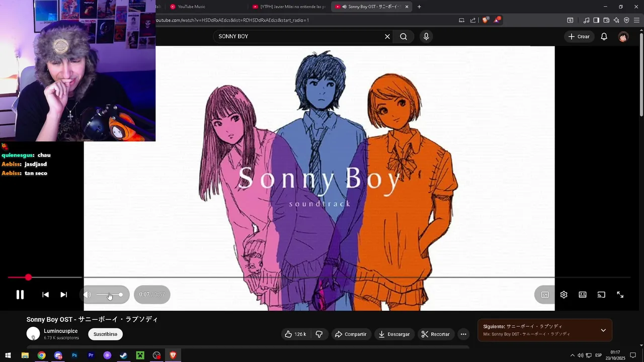Click the install-app icon in the address bar
Image resolution: width=644 pixels, height=362 pixels.
(x=461, y=20)
